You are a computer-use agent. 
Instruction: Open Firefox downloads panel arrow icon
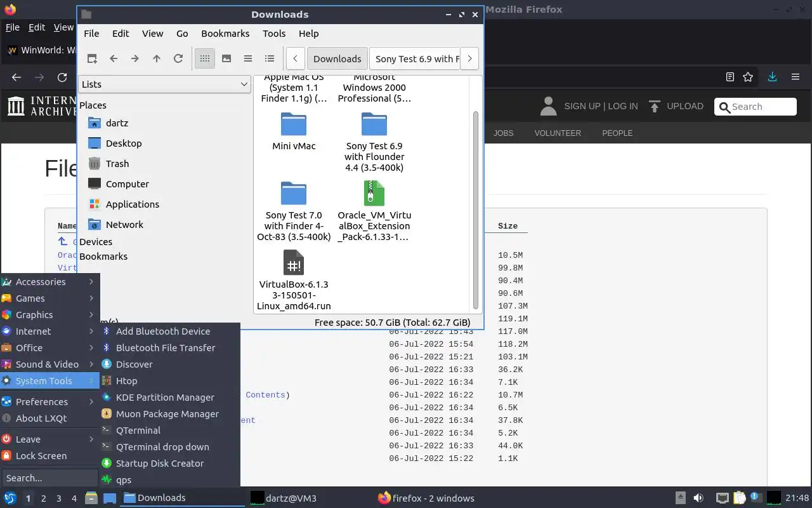click(772, 77)
